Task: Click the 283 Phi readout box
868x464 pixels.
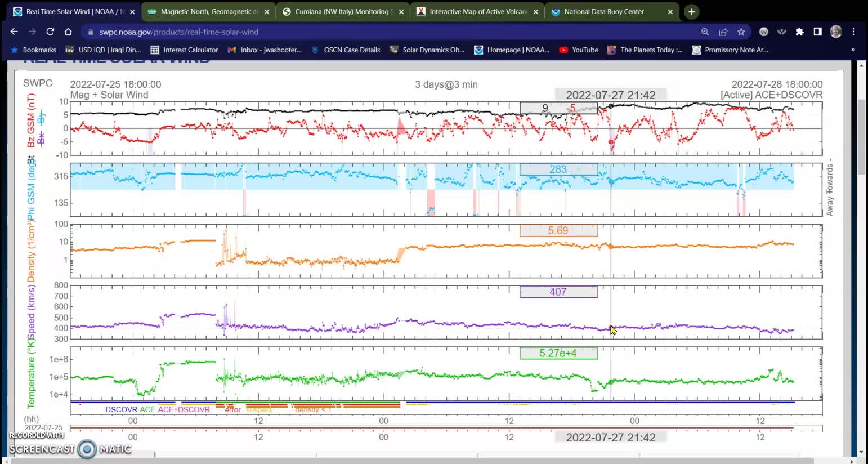Action: click(558, 169)
